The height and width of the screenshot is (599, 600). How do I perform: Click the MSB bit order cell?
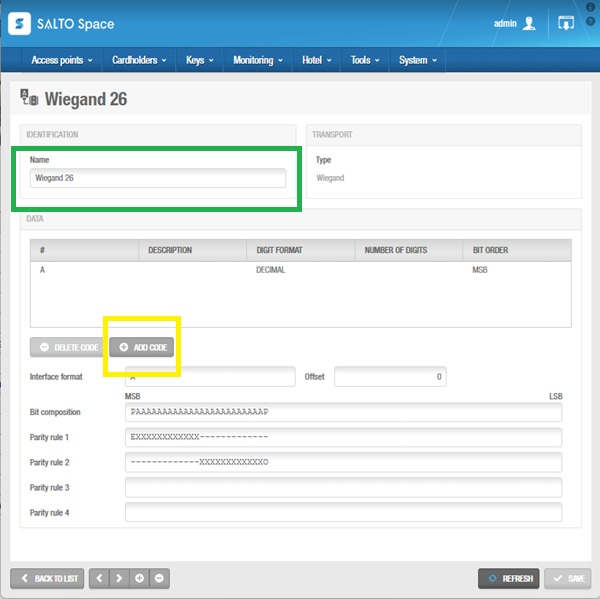pyautogui.click(x=479, y=270)
